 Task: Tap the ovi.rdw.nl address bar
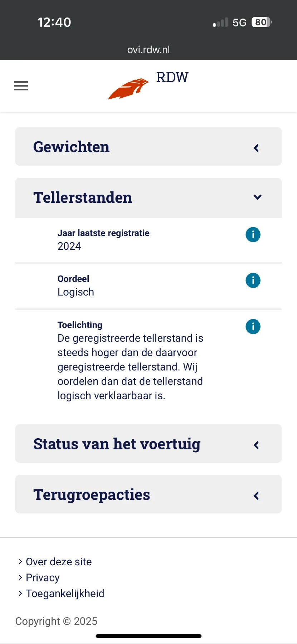148,50
